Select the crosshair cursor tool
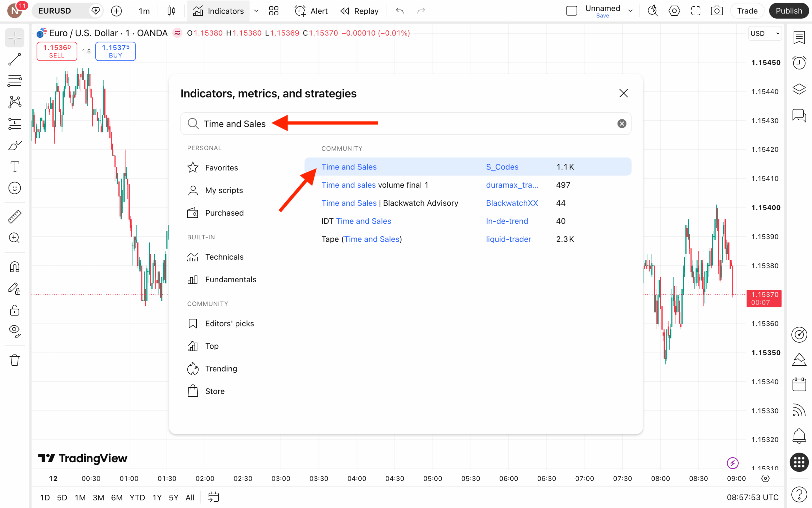This screenshot has width=812, height=508. tap(14, 38)
